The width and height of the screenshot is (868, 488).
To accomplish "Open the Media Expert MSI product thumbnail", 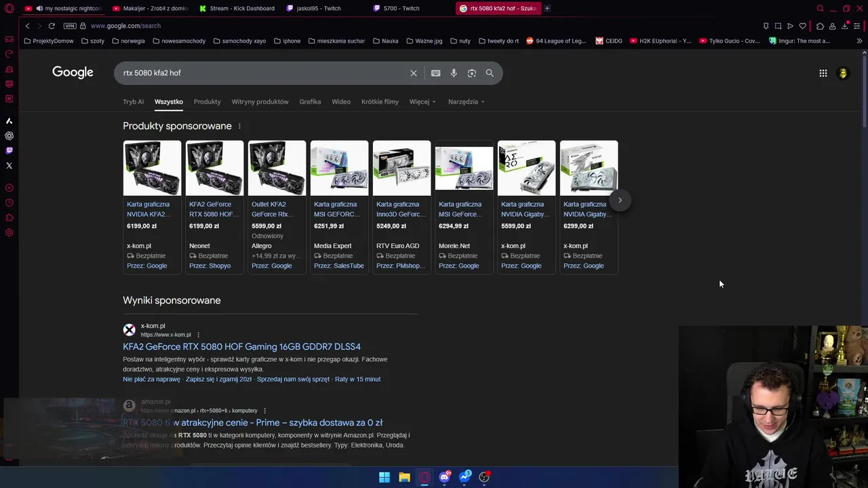I will (x=339, y=168).
